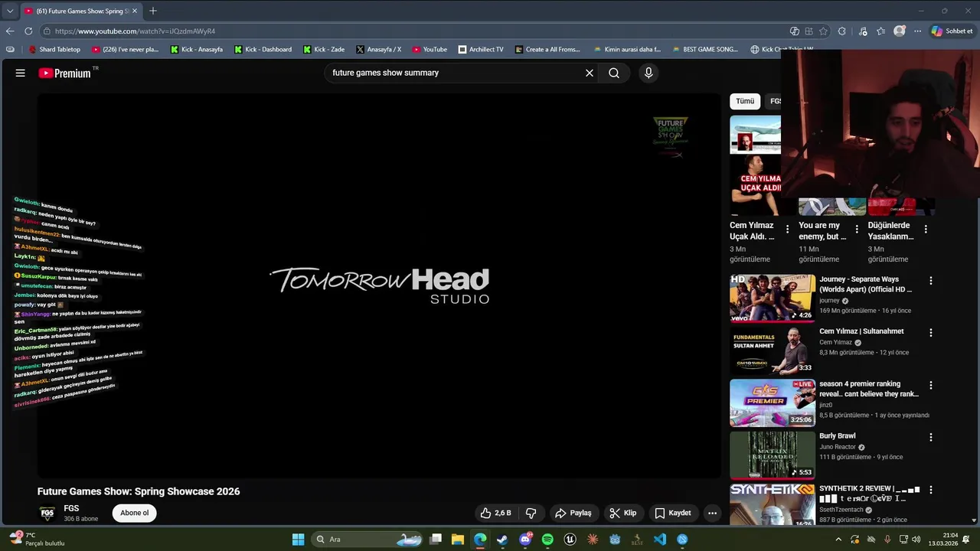Open Journey Separate Ways video thumbnail

tap(772, 298)
